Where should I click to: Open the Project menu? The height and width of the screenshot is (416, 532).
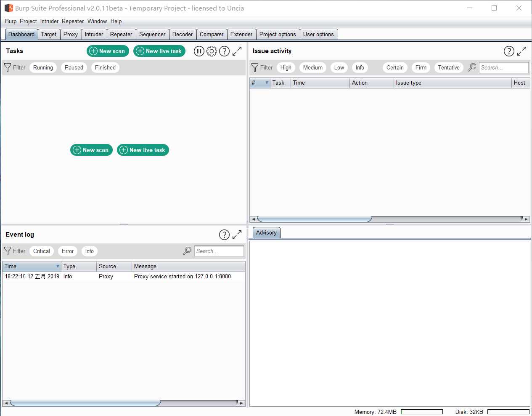[28, 21]
